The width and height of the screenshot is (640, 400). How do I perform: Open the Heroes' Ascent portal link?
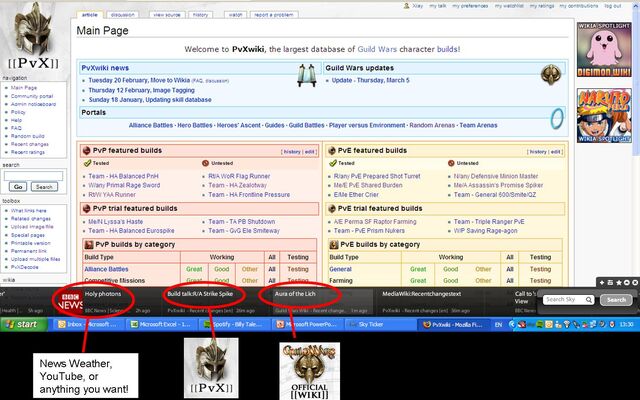pyautogui.click(x=238, y=125)
